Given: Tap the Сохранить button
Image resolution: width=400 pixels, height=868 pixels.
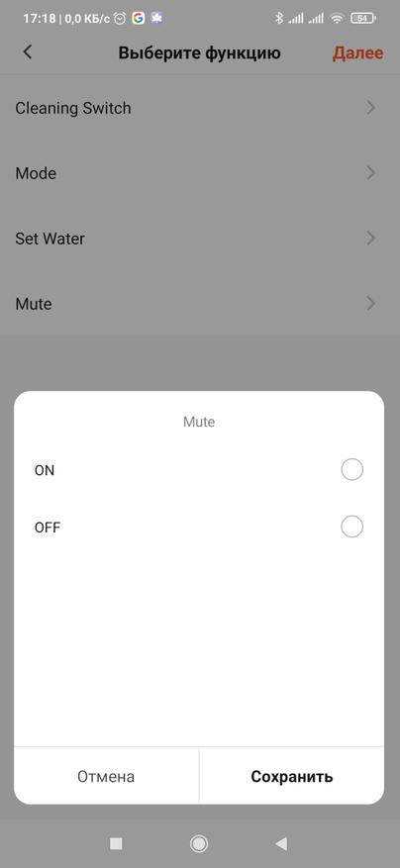Looking at the screenshot, I should coord(291,776).
